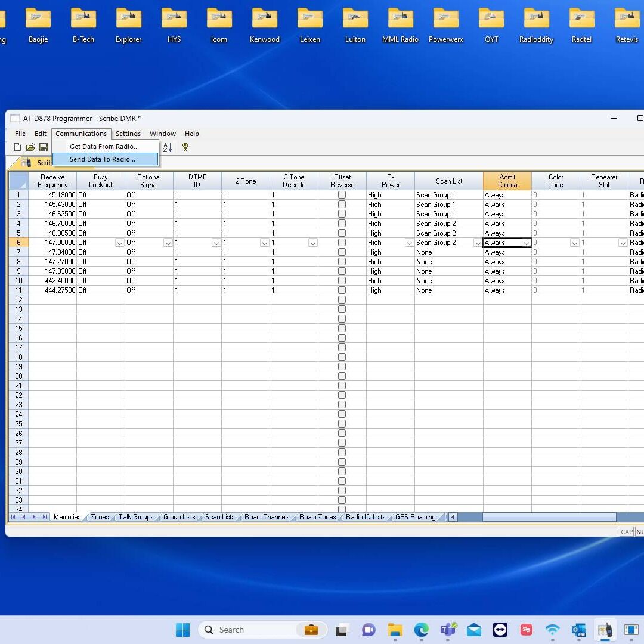Open Microsoft Teams from the taskbar
This screenshot has height=644, width=644.
[448, 630]
